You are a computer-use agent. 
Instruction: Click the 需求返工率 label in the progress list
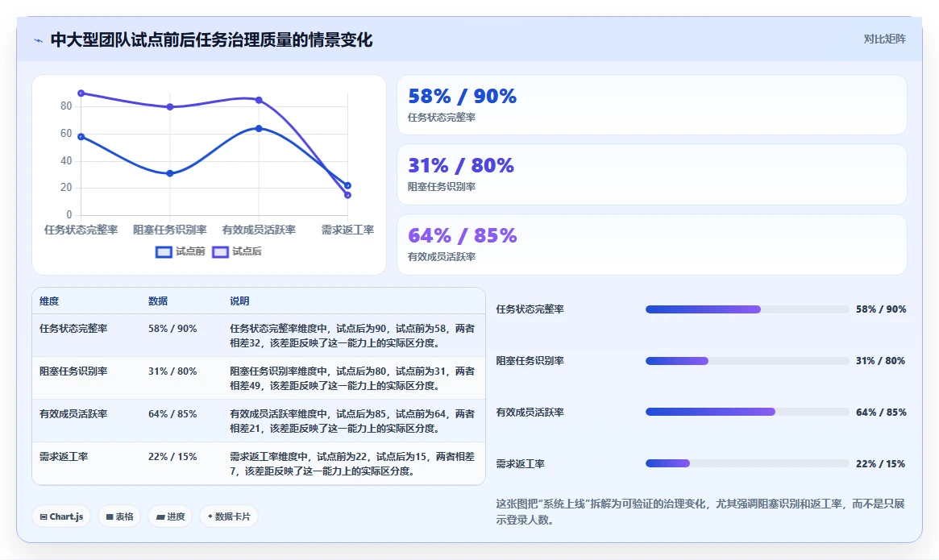(521, 463)
